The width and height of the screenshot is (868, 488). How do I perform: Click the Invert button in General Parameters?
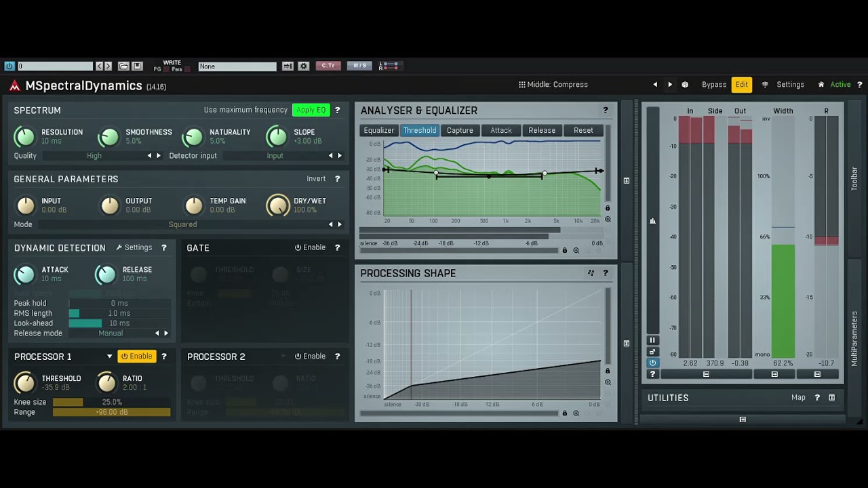pos(316,179)
